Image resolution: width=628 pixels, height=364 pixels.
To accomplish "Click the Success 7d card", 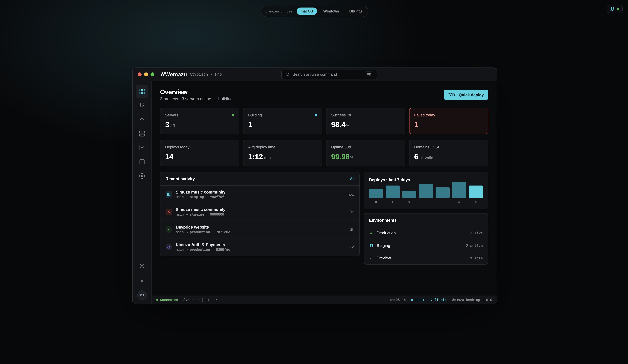I will (x=365, y=121).
